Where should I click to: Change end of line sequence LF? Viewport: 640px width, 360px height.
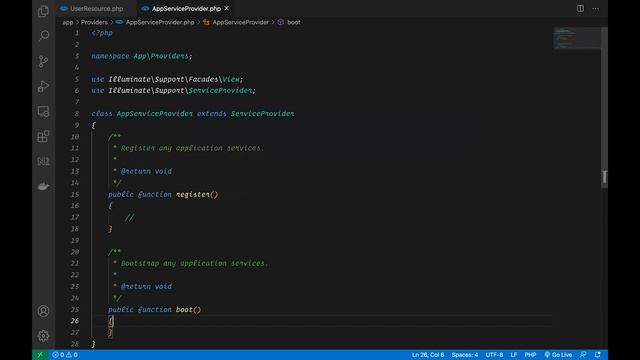pyautogui.click(x=513, y=355)
